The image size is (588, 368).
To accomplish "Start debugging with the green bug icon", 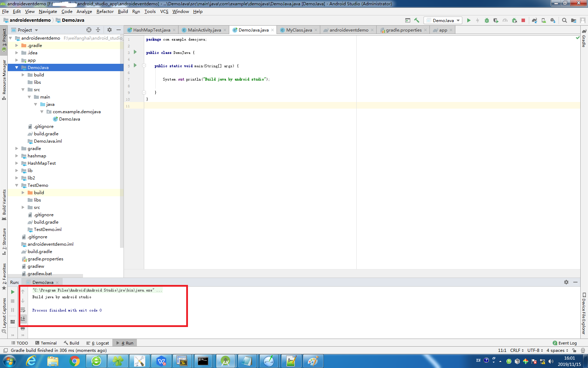I will 486,20.
